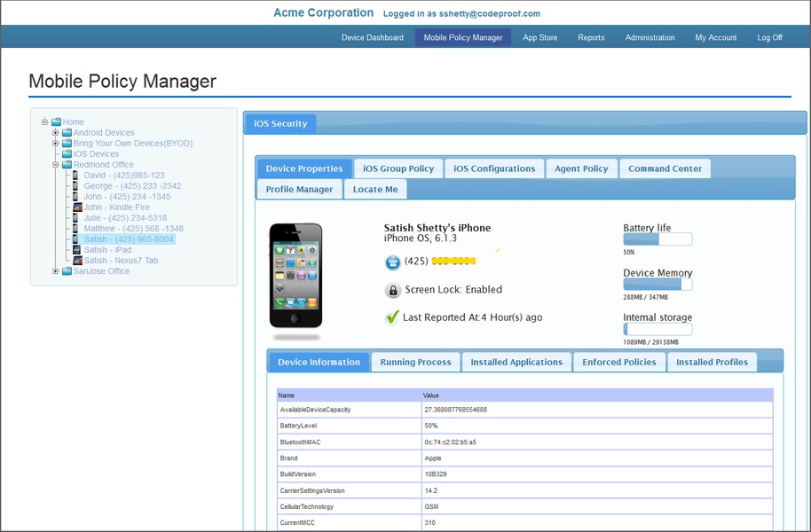
Task: Switch to Installed Applications sub-tab
Action: pyautogui.click(x=516, y=362)
